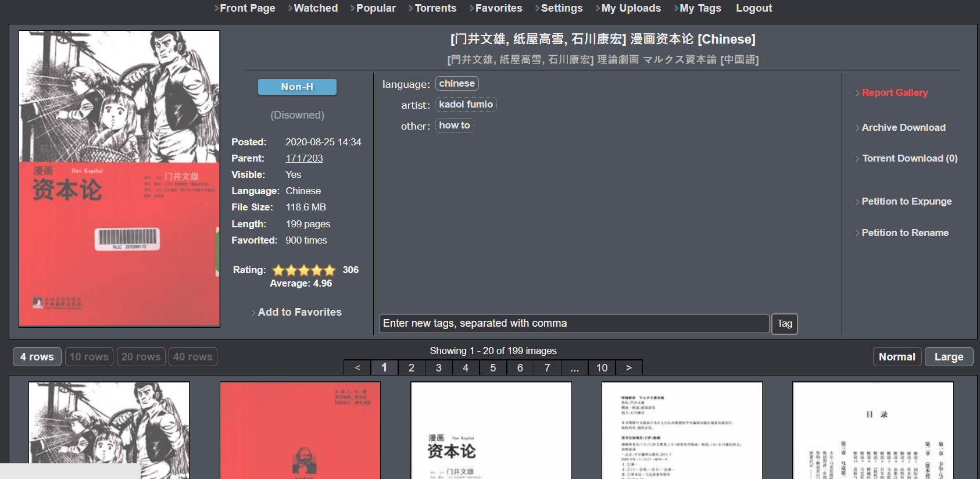Open fourth thumbnail with copyright text
Image resolution: width=980 pixels, height=479 pixels.
682,430
